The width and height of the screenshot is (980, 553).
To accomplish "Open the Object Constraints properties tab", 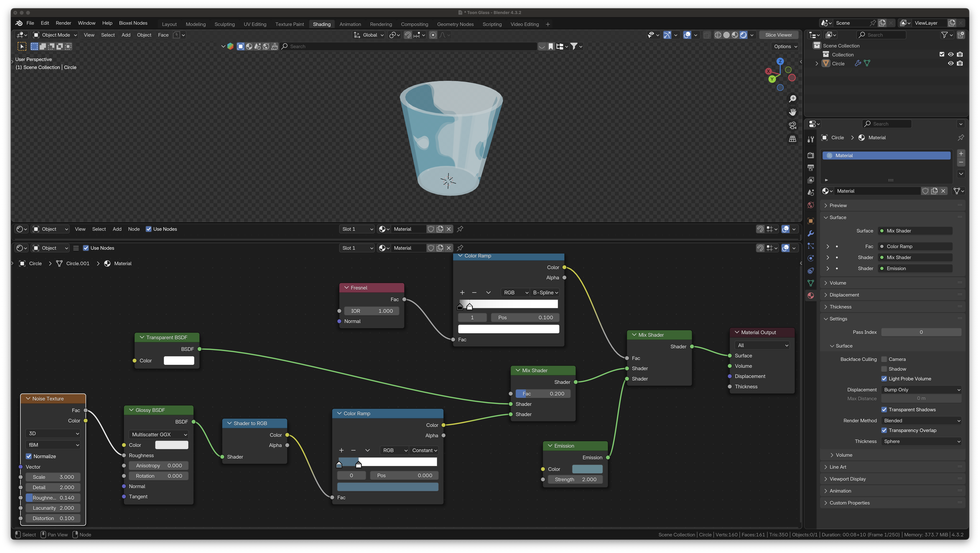I will pos(811,271).
